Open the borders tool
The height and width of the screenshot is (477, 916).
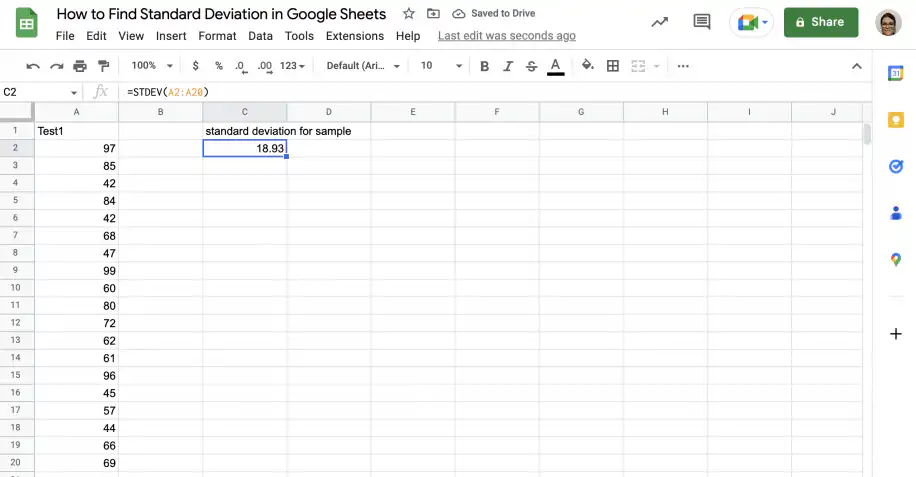613,66
